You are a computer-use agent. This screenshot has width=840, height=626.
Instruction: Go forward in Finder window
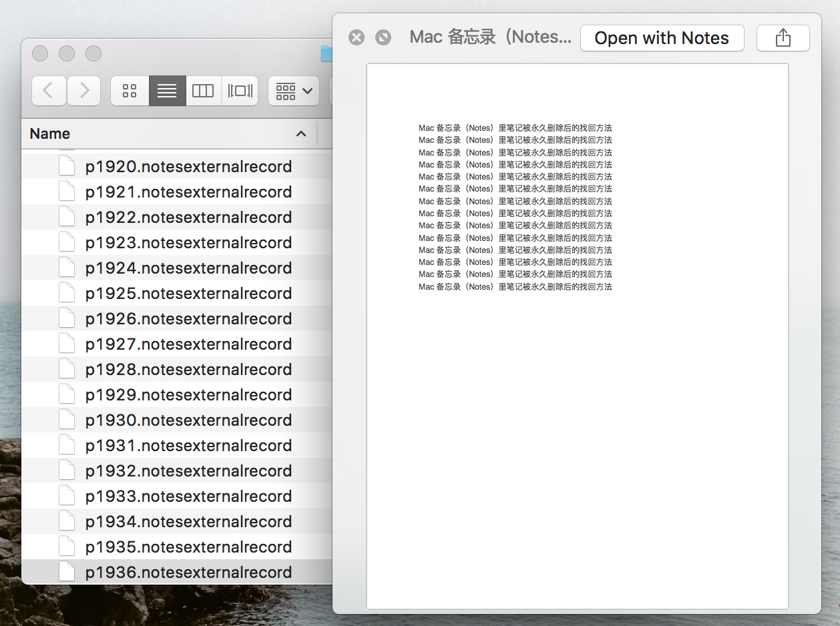83,91
